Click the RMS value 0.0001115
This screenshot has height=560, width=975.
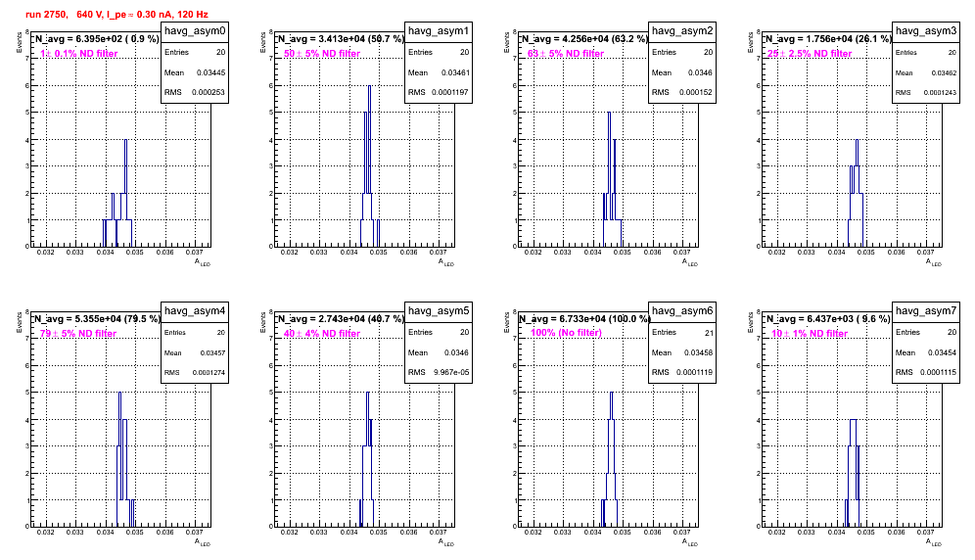pos(938,373)
